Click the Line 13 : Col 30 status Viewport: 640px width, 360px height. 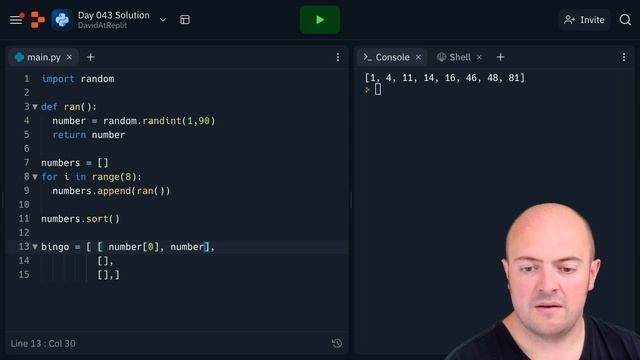coord(43,343)
